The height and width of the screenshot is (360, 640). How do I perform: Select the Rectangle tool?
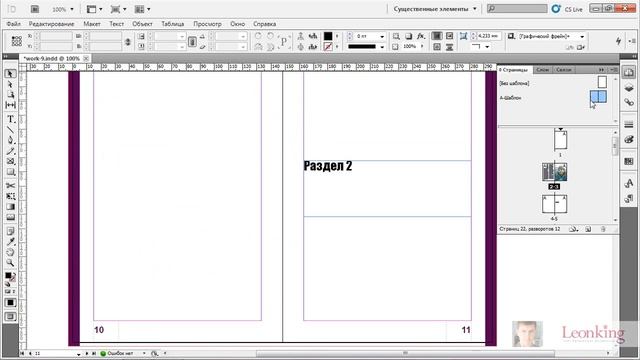(x=11, y=172)
